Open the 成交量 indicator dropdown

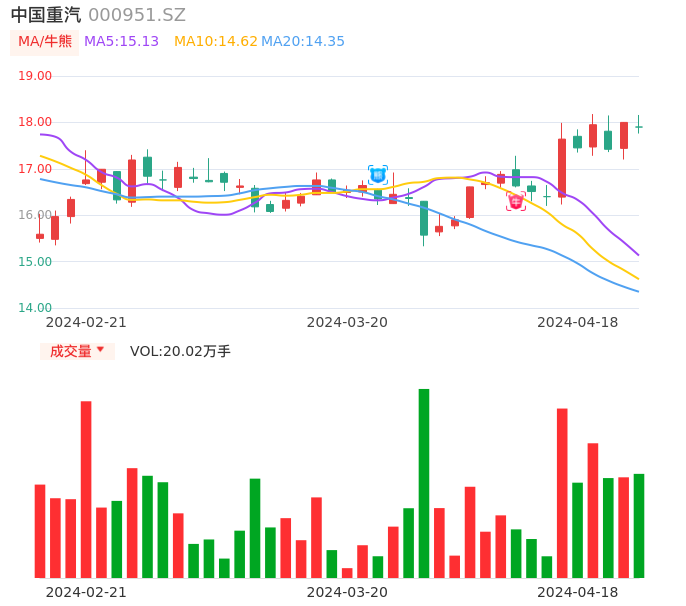(77, 351)
